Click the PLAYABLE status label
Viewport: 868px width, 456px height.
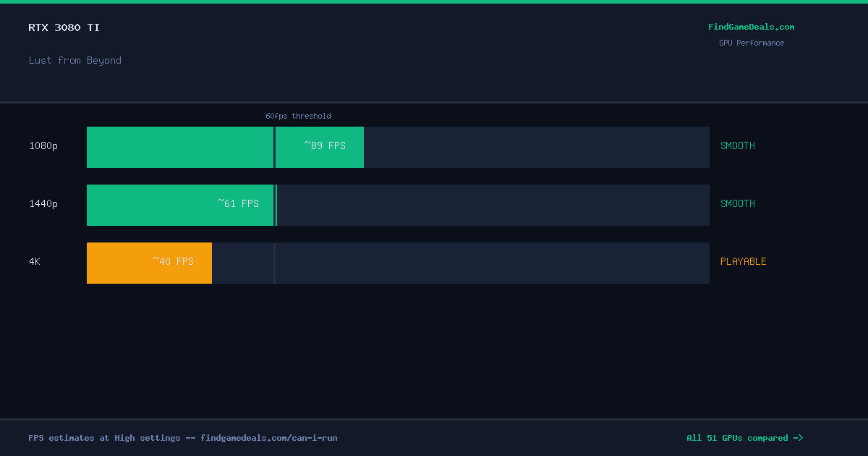(x=744, y=261)
